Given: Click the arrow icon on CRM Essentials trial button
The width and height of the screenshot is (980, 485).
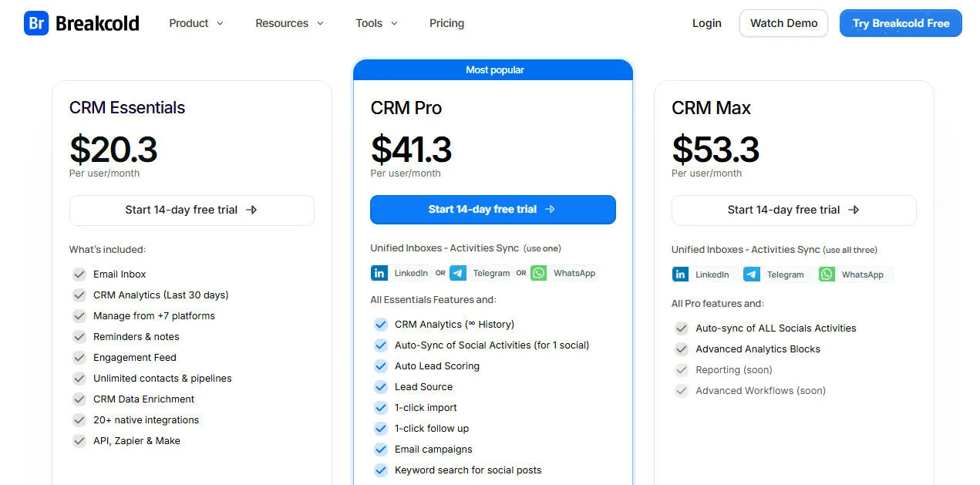Looking at the screenshot, I should 252,210.
